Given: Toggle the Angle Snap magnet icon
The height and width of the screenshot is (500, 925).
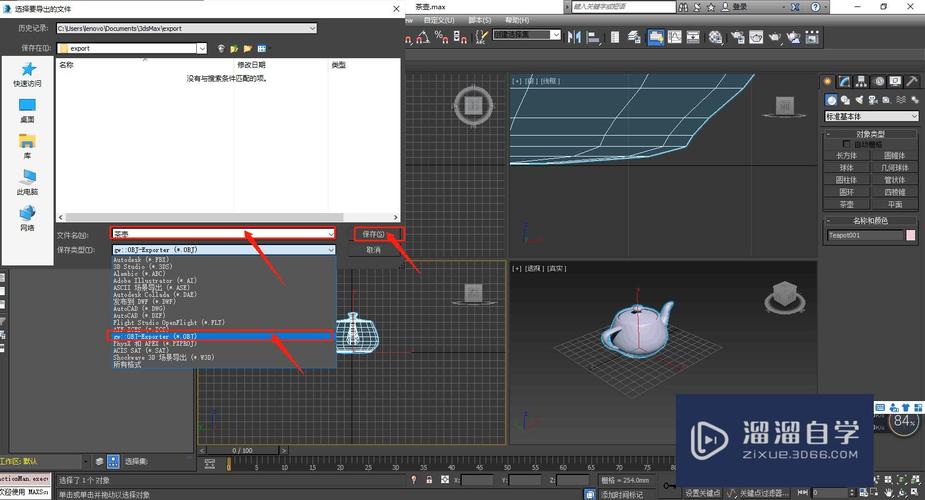Looking at the screenshot, I should click(423, 38).
